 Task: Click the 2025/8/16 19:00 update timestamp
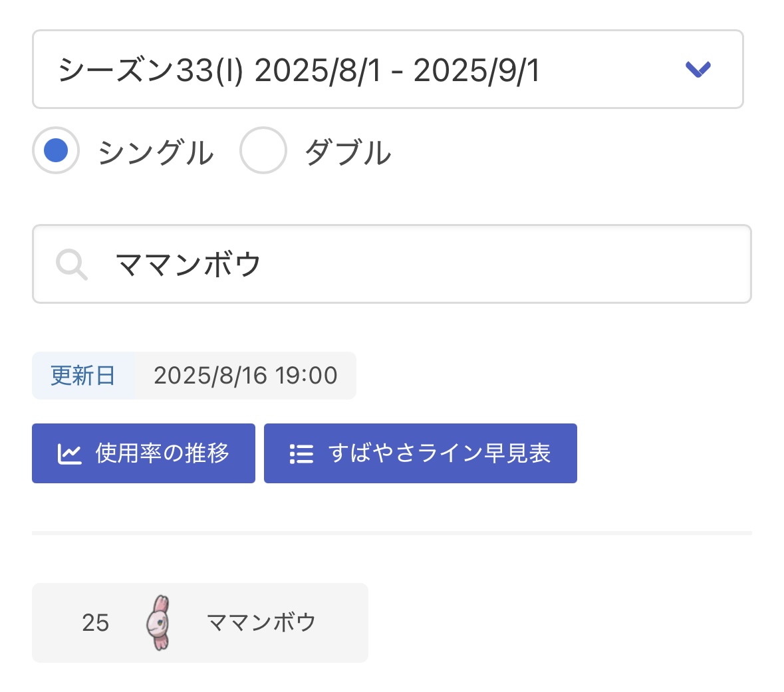[245, 376]
